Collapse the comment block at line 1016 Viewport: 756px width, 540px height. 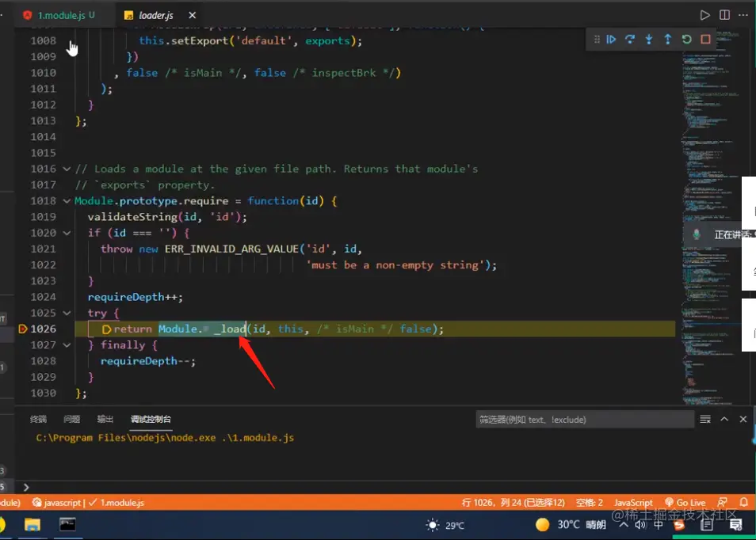(x=67, y=169)
